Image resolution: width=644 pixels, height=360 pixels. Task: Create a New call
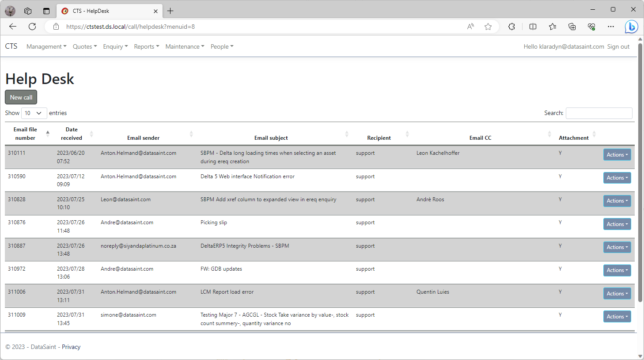pyautogui.click(x=21, y=97)
